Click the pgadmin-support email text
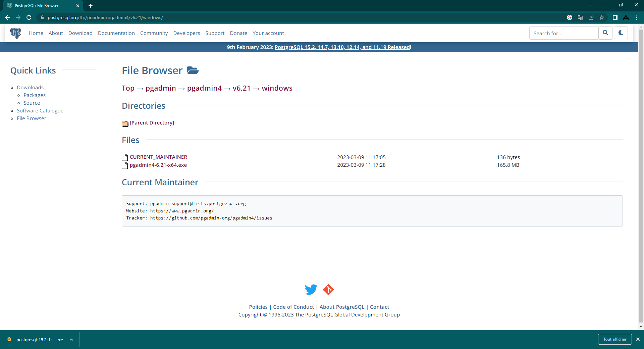The height and width of the screenshot is (349, 644). tap(198, 203)
